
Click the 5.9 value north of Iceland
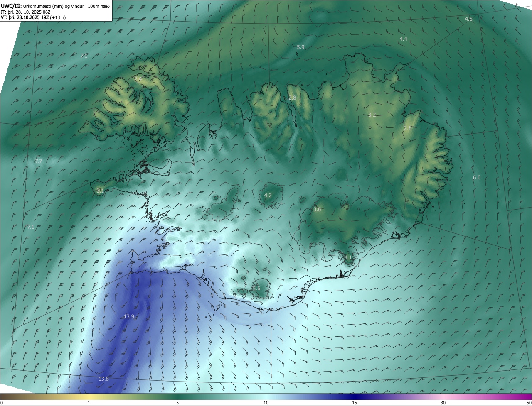point(300,47)
